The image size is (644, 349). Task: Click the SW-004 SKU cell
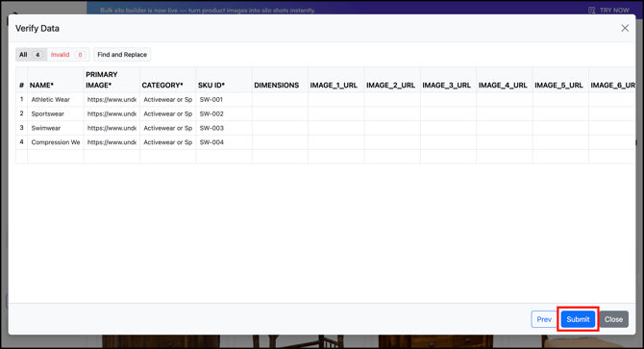[224, 142]
